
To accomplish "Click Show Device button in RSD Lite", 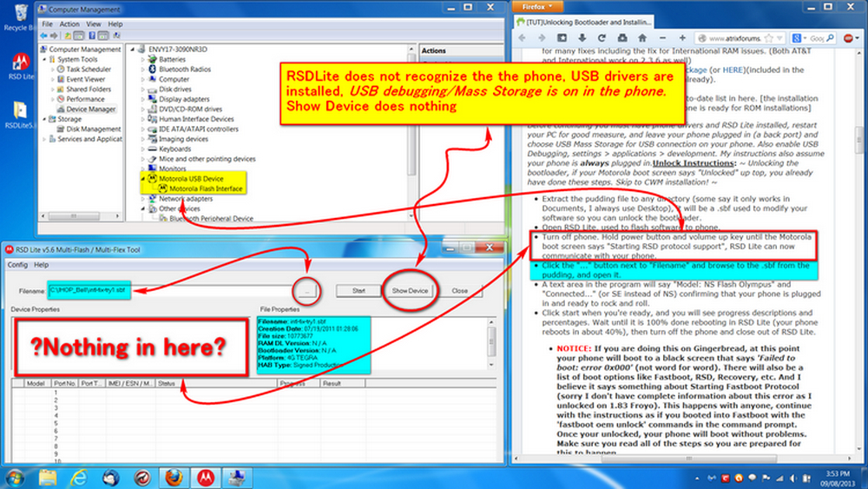I will point(410,291).
